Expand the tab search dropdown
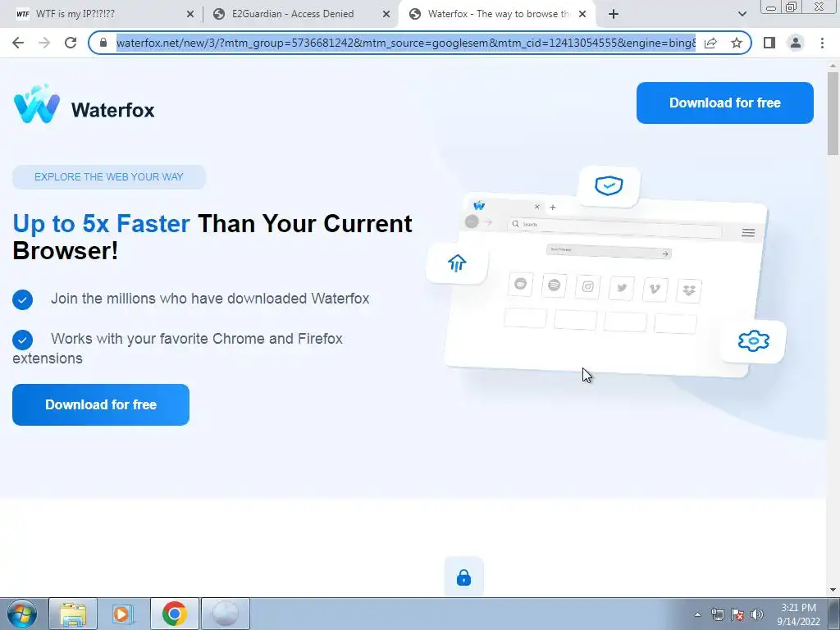Image resolution: width=840 pixels, height=630 pixels. [742, 14]
